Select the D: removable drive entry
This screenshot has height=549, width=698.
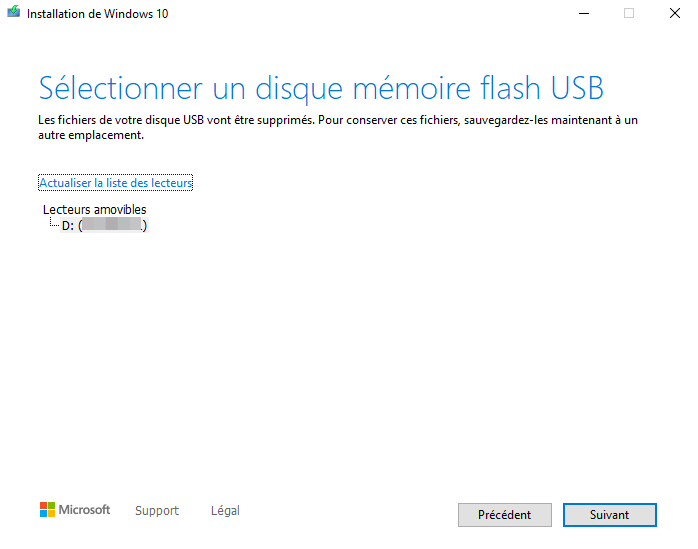coord(68,226)
